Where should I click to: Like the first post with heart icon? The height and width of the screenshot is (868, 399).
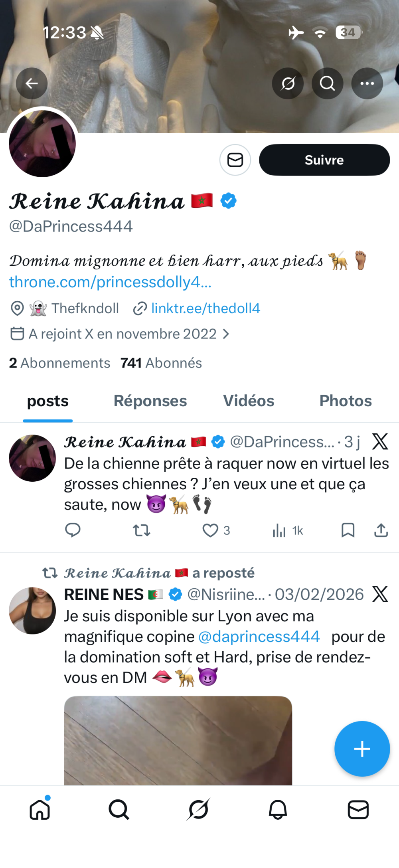pyautogui.click(x=210, y=530)
